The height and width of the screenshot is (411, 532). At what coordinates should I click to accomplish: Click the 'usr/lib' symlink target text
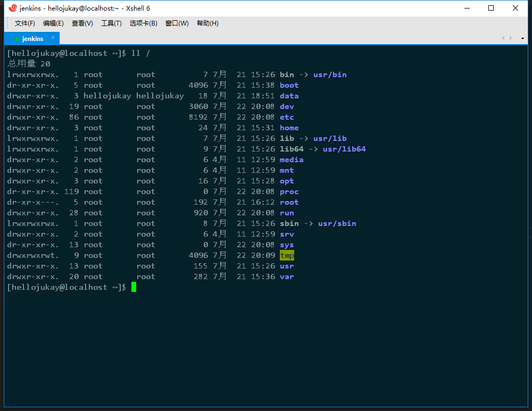[330, 138]
